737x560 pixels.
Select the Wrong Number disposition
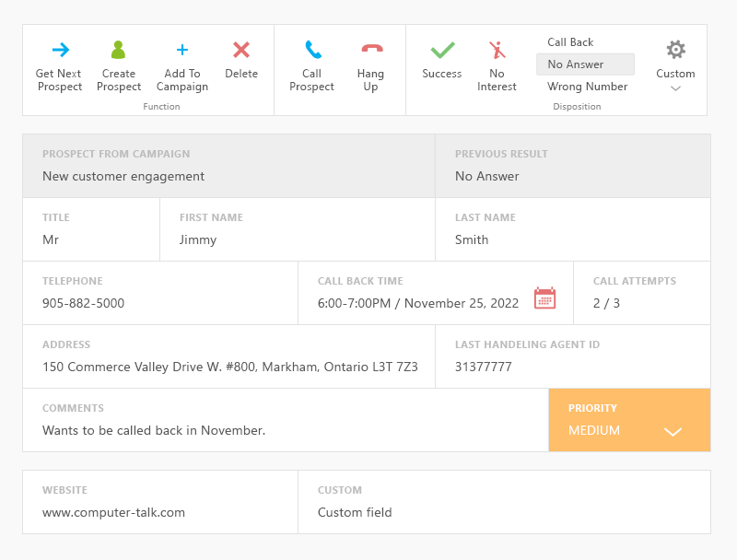pos(587,87)
